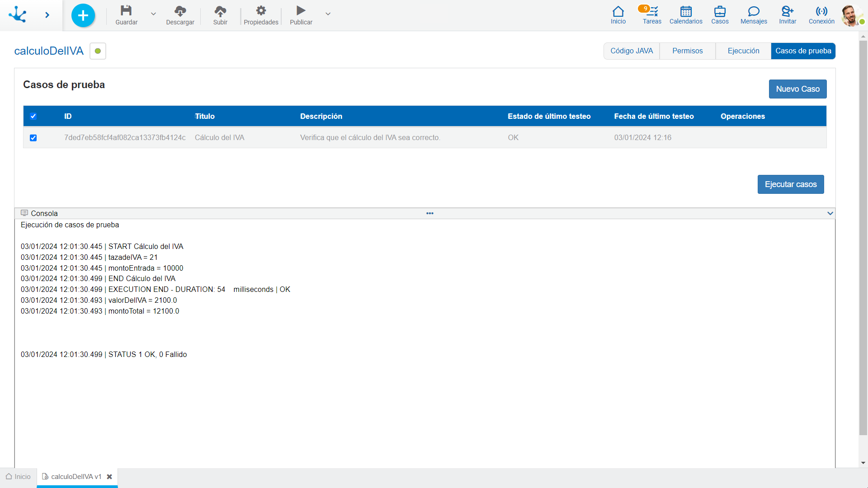
Task: Click the Ejecutar casos button
Action: (791, 184)
